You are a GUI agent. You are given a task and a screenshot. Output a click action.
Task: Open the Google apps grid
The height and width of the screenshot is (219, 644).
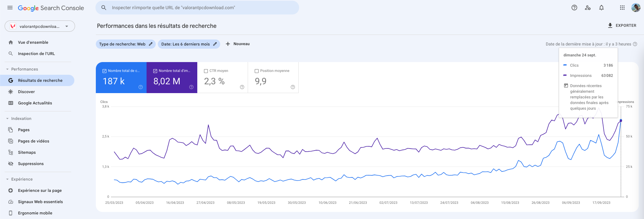click(622, 8)
